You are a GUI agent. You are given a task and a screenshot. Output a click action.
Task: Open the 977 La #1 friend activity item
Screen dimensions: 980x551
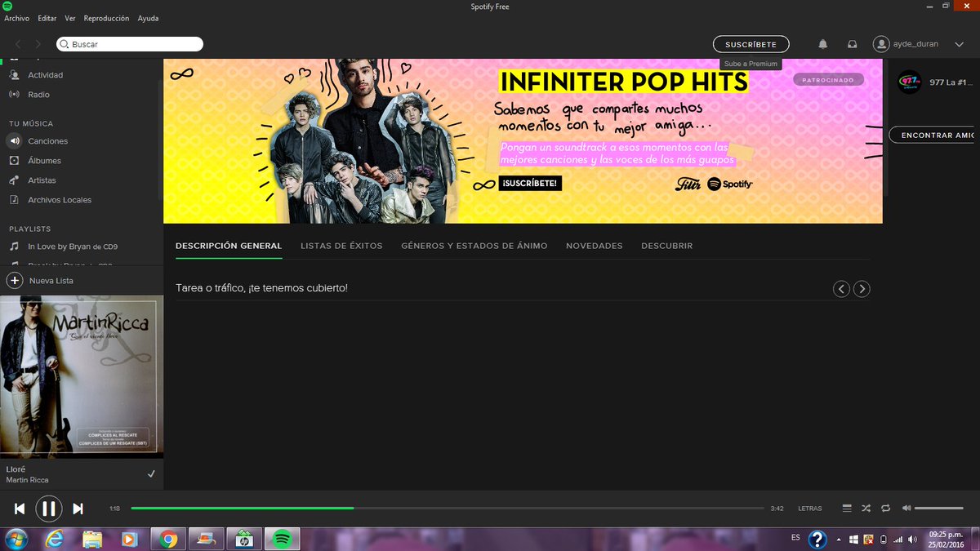point(936,82)
